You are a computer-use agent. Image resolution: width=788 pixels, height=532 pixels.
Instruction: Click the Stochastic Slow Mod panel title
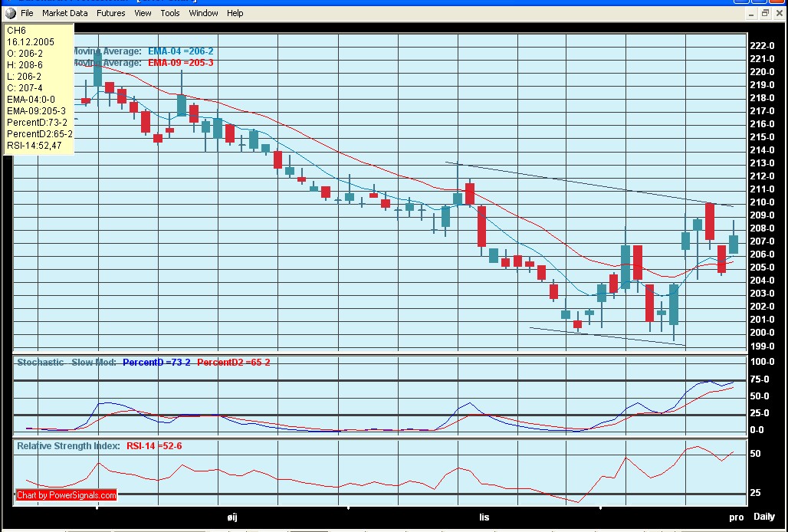[x=67, y=362]
